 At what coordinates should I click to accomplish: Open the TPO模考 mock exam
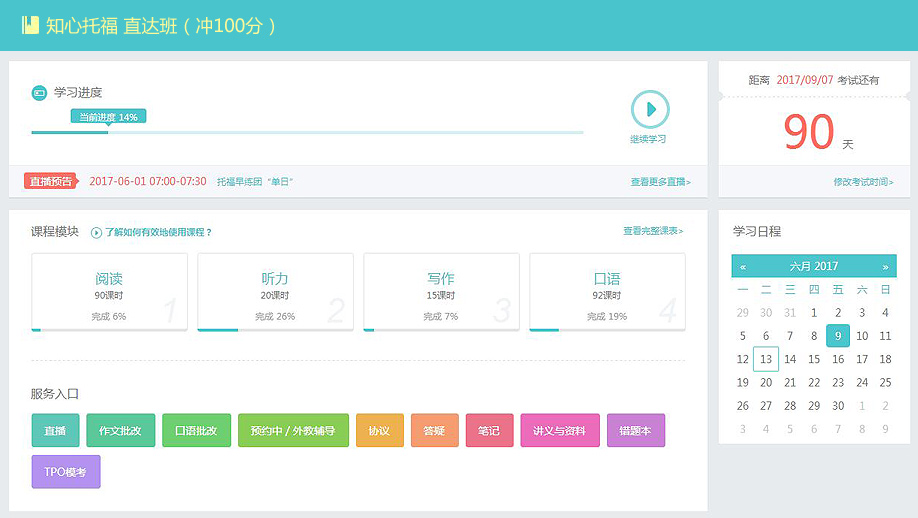click(x=66, y=472)
